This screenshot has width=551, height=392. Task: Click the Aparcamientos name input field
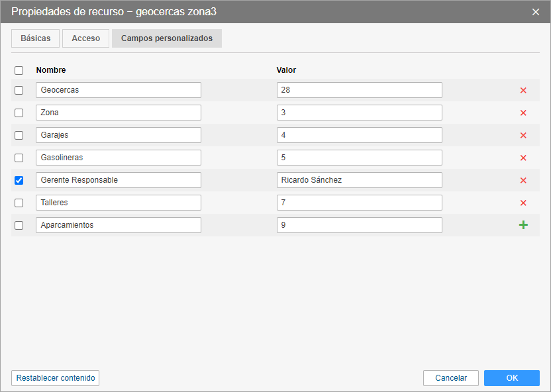tap(119, 225)
